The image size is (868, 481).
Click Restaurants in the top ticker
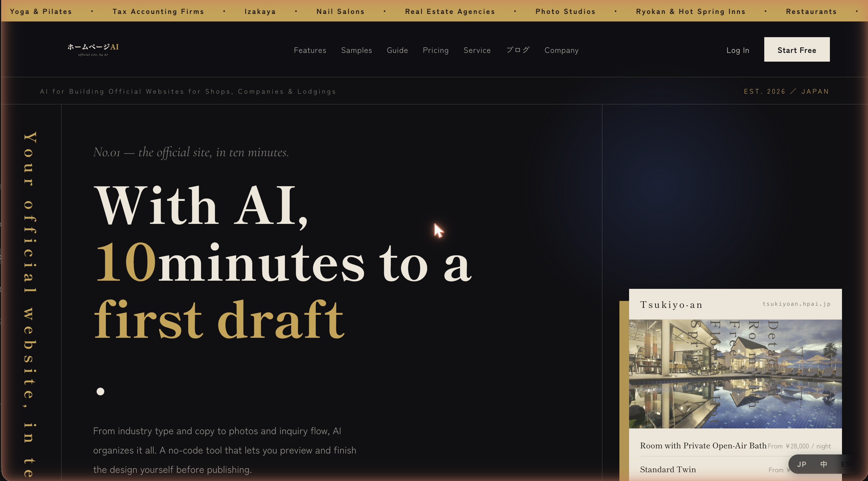[811, 11]
